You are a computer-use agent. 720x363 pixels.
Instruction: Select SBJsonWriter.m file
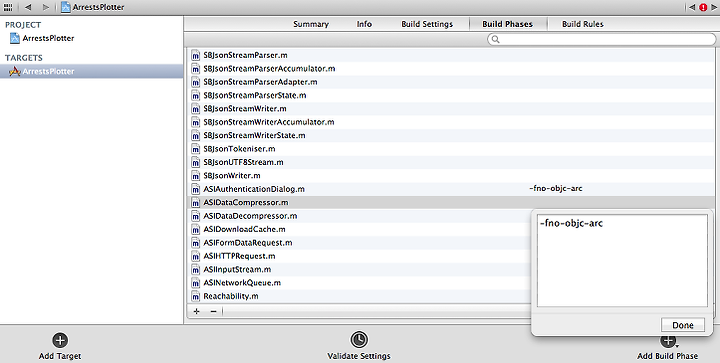pyautogui.click(x=232, y=175)
